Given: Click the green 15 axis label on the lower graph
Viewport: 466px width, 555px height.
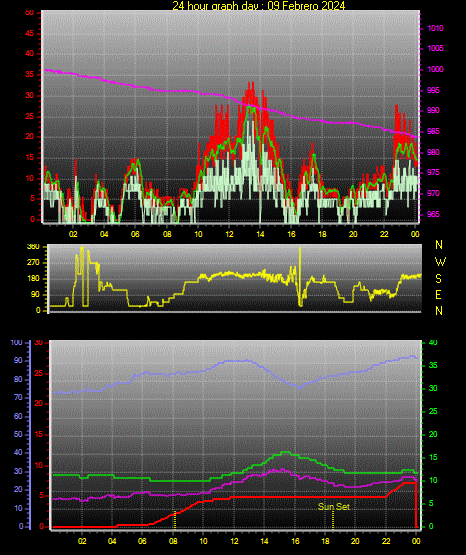Looking at the screenshot, I should click(x=433, y=457).
